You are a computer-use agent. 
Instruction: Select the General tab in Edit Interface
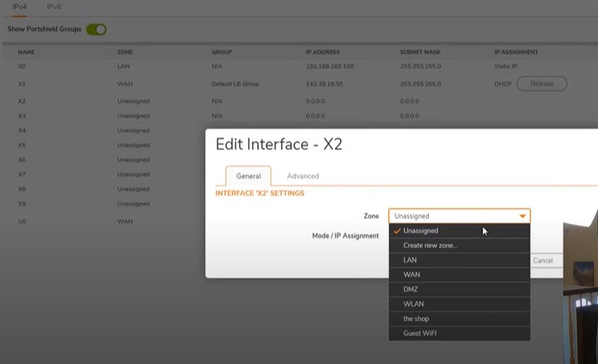(x=248, y=176)
